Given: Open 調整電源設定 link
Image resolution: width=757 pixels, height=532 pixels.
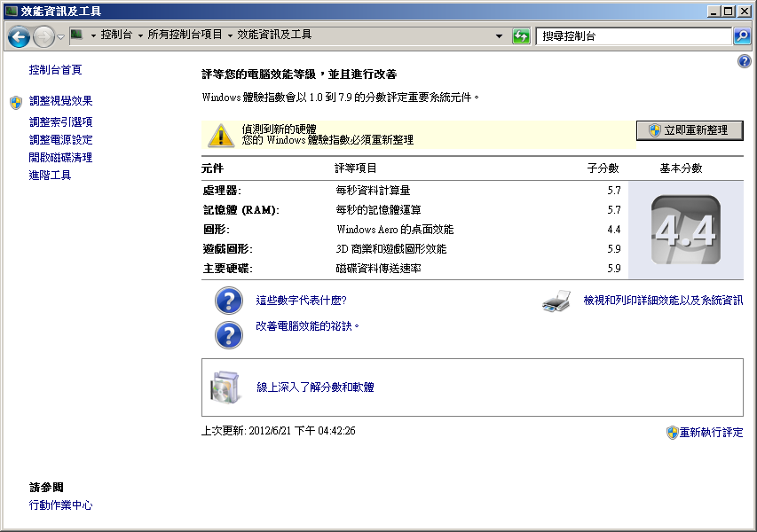Looking at the screenshot, I should click(x=61, y=140).
